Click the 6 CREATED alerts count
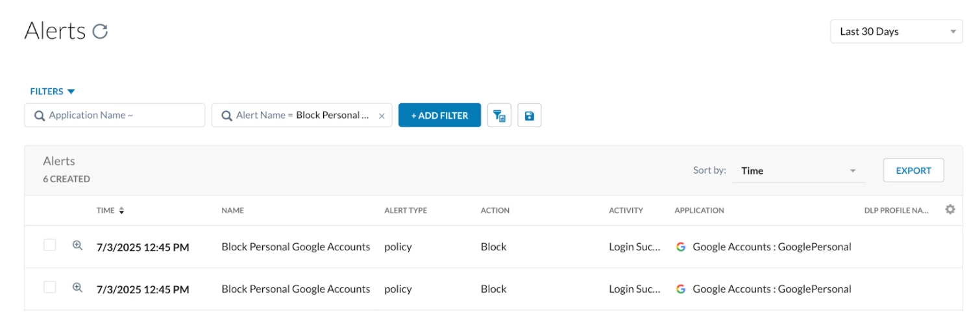 [x=66, y=179]
